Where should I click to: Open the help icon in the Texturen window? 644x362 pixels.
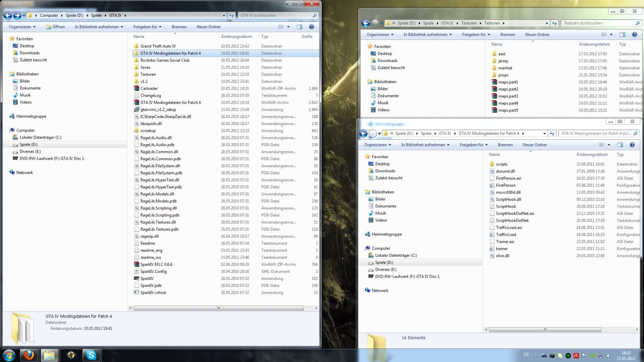pos(634,34)
